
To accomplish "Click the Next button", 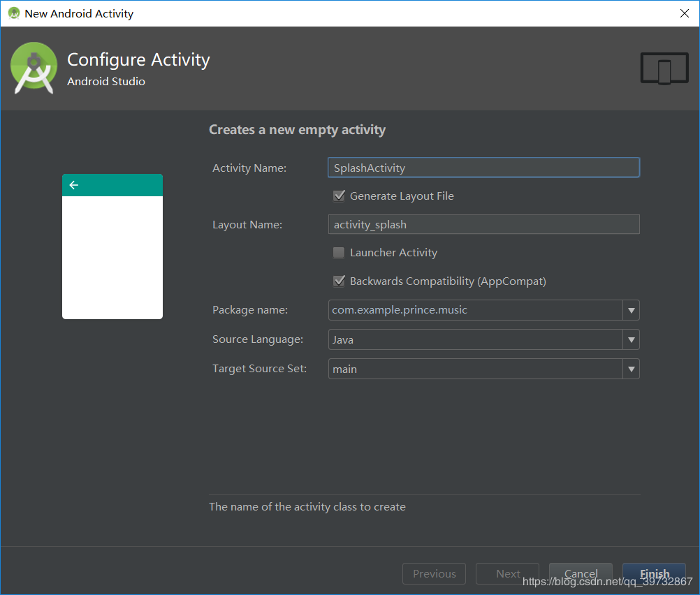I will point(507,573).
